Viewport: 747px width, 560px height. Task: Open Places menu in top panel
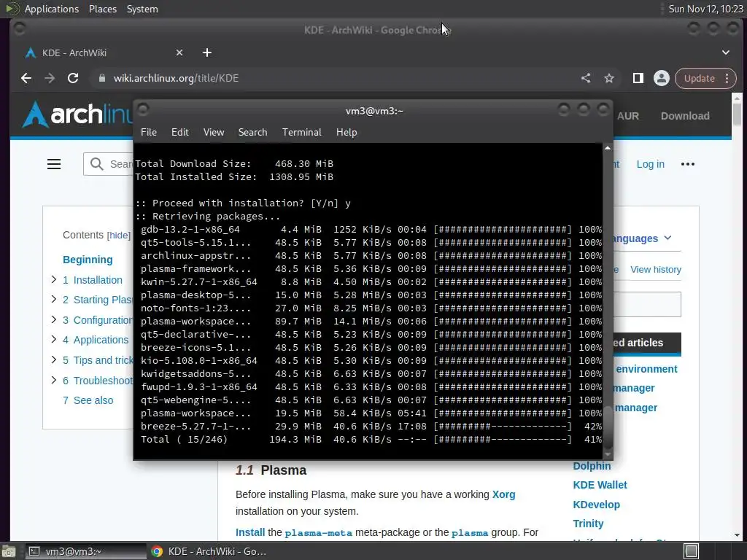[102, 9]
